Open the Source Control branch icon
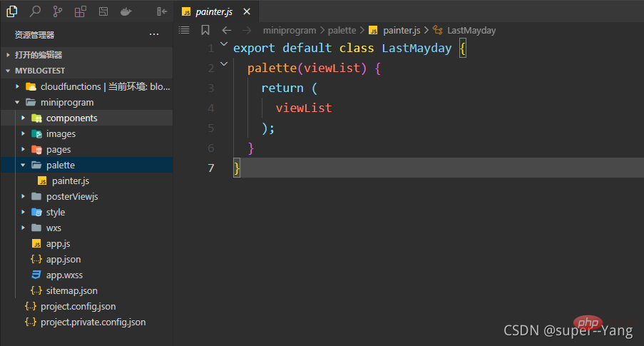The image size is (644, 346). [x=57, y=11]
